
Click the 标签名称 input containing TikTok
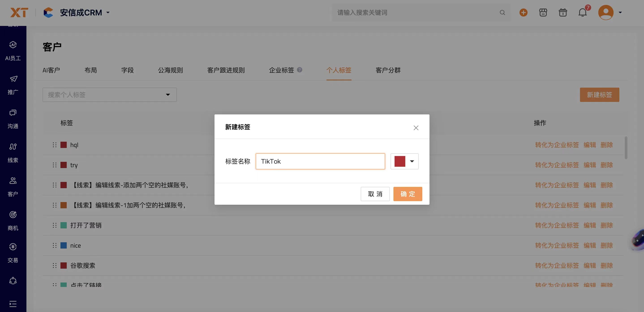(x=320, y=161)
